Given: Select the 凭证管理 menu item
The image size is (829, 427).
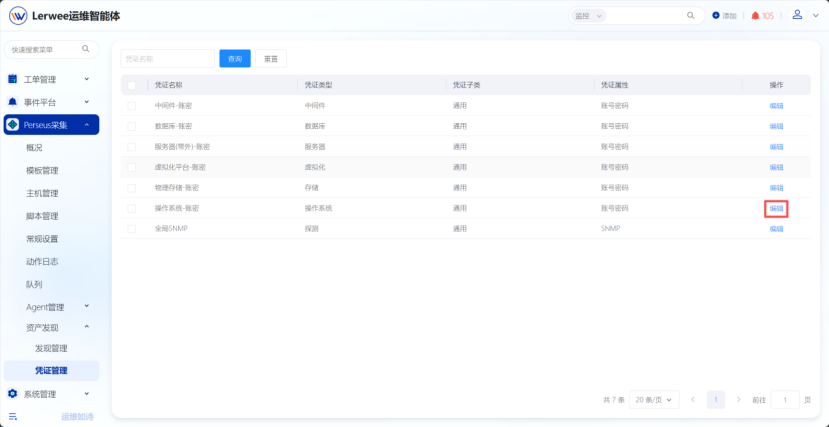Looking at the screenshot, I should point(51,370).
